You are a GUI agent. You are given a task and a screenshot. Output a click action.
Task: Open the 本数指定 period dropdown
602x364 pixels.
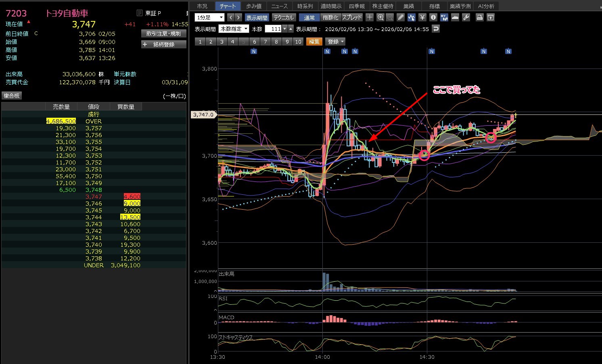pos(234,29)
